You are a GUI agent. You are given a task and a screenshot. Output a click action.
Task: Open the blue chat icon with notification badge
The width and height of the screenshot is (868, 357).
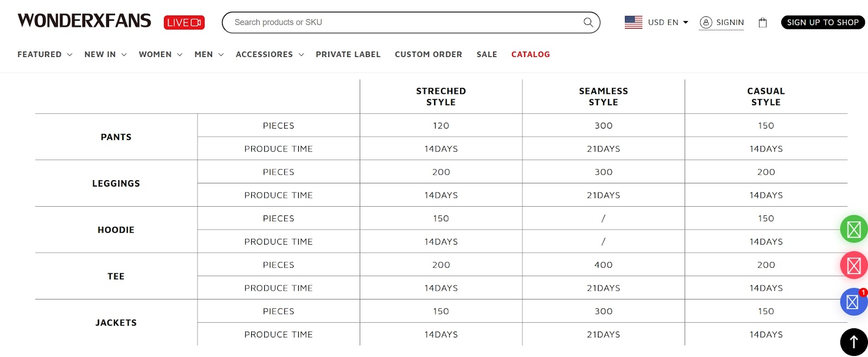(854, 302)
